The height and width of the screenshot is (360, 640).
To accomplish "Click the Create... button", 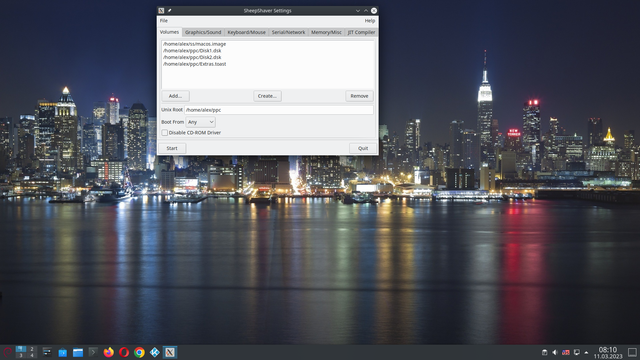I will pos(267,96).
